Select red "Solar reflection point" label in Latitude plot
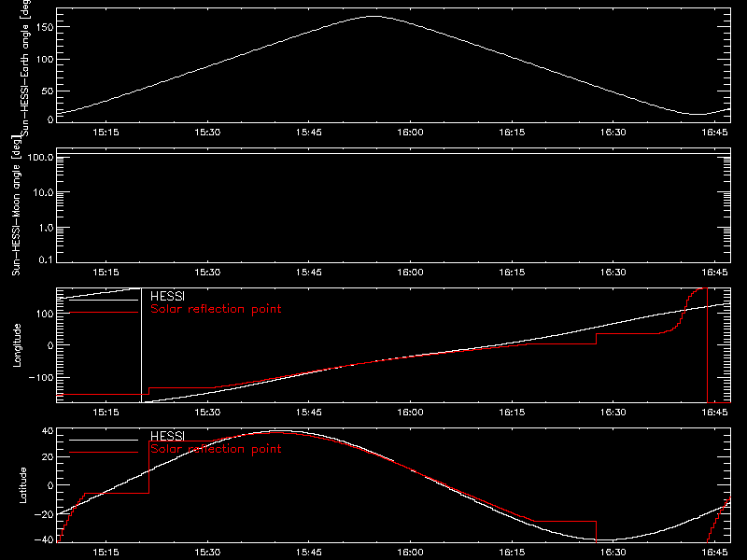 point(216,449)
